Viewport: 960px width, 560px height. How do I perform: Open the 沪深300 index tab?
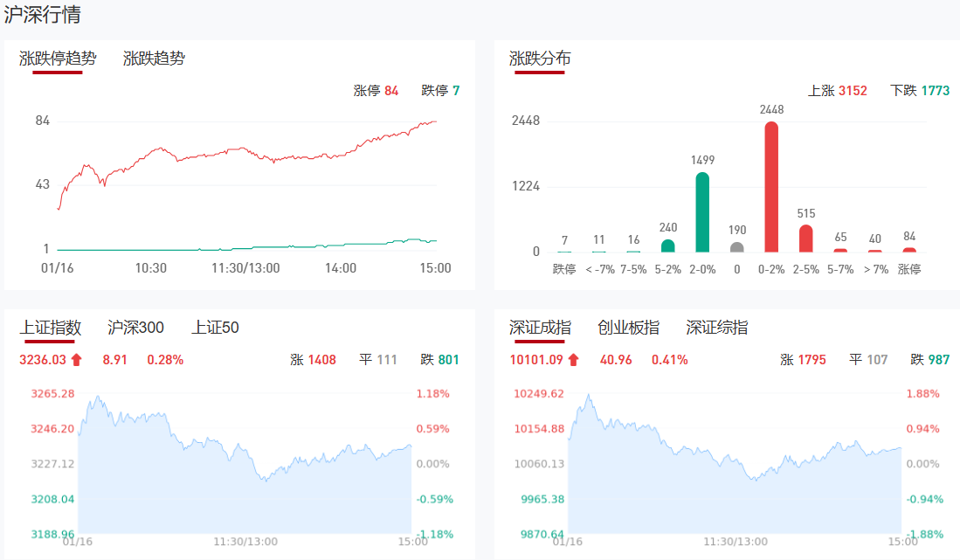135,328
